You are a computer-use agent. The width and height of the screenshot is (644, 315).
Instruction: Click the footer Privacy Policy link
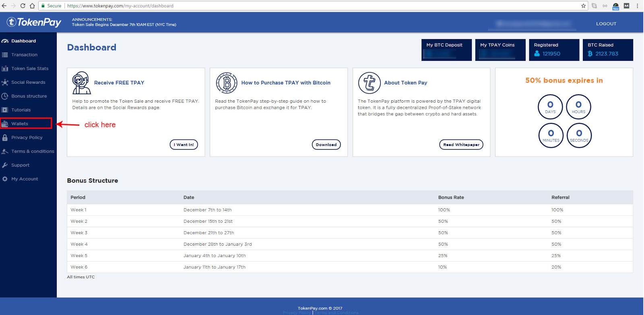[x=297, y=313]
